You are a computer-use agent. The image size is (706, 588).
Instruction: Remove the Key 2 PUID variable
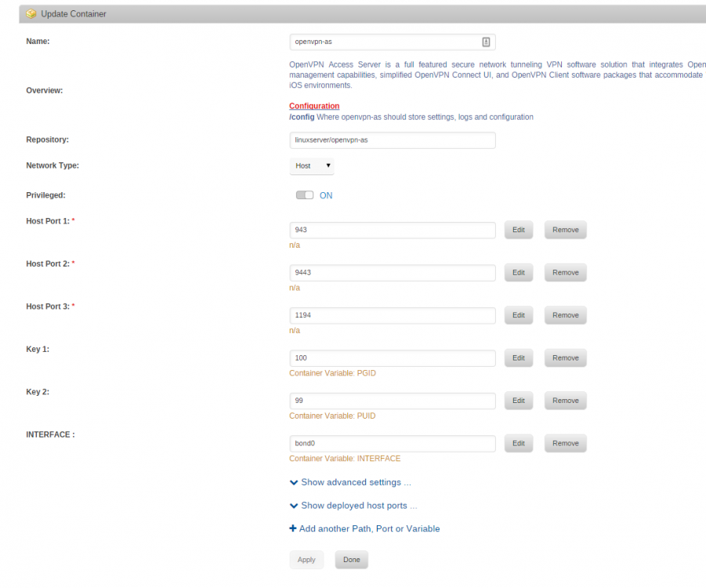point(566,401)
